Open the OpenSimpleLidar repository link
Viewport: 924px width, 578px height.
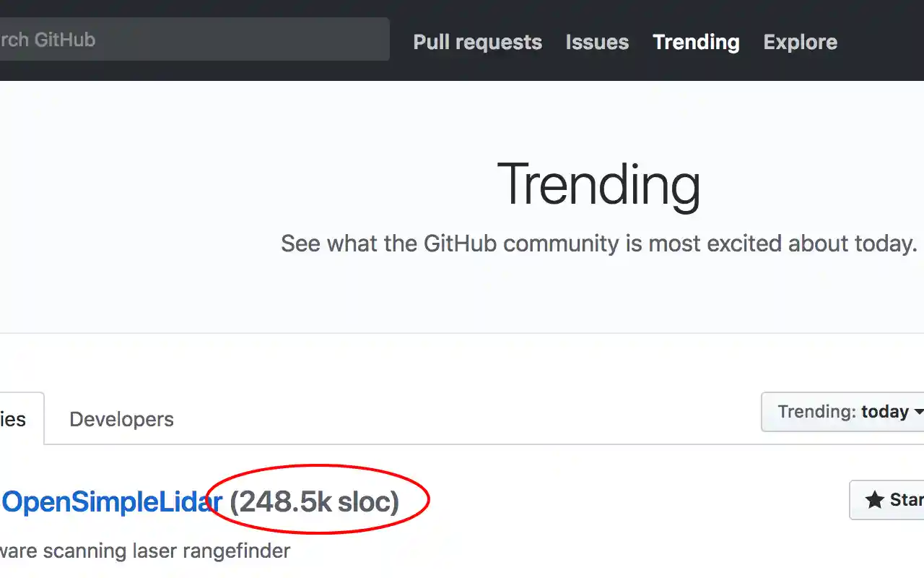tap(111, 501)
